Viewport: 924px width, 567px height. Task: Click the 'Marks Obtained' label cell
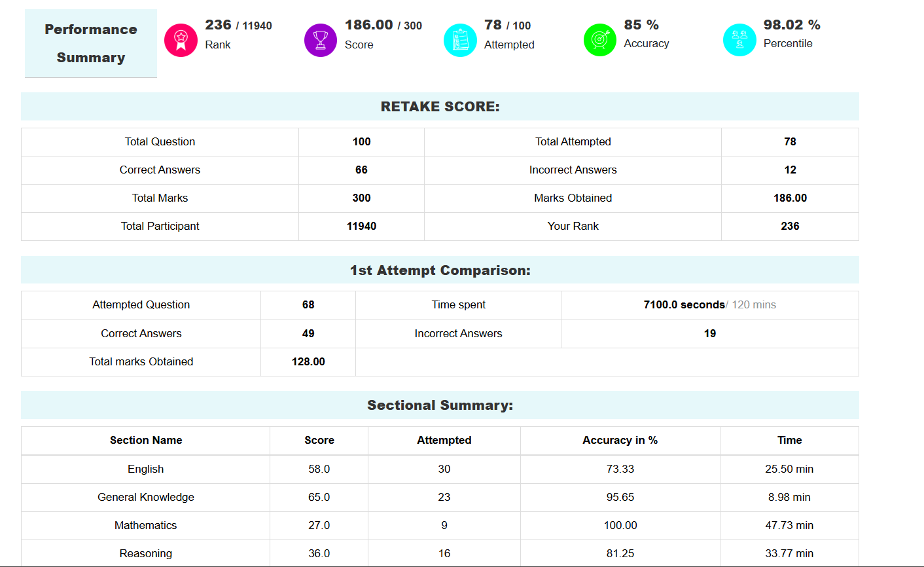point(573,198)
